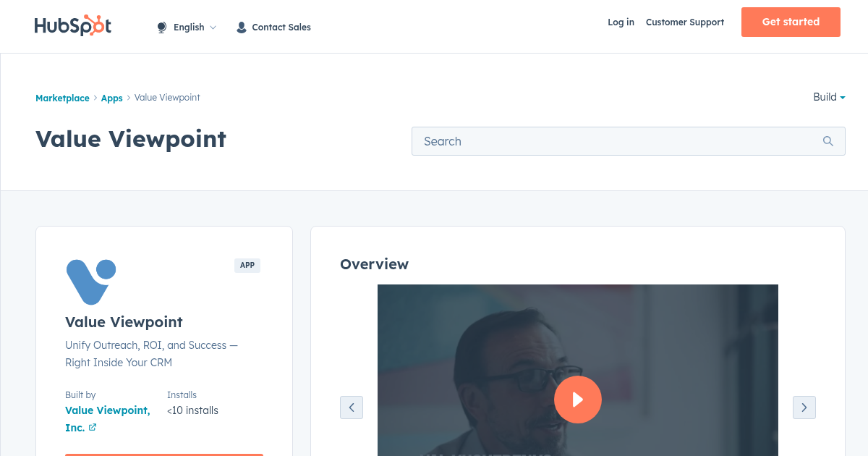Expand the English language dropdown

pos(195,28)
